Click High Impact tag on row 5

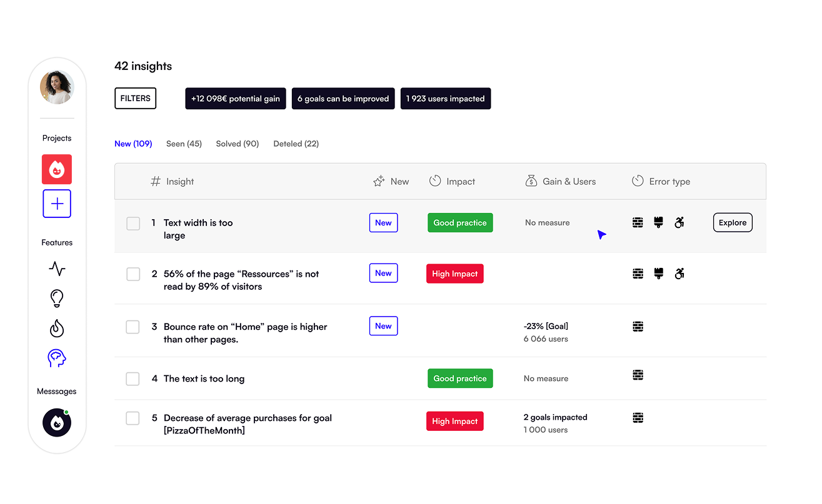454,421
